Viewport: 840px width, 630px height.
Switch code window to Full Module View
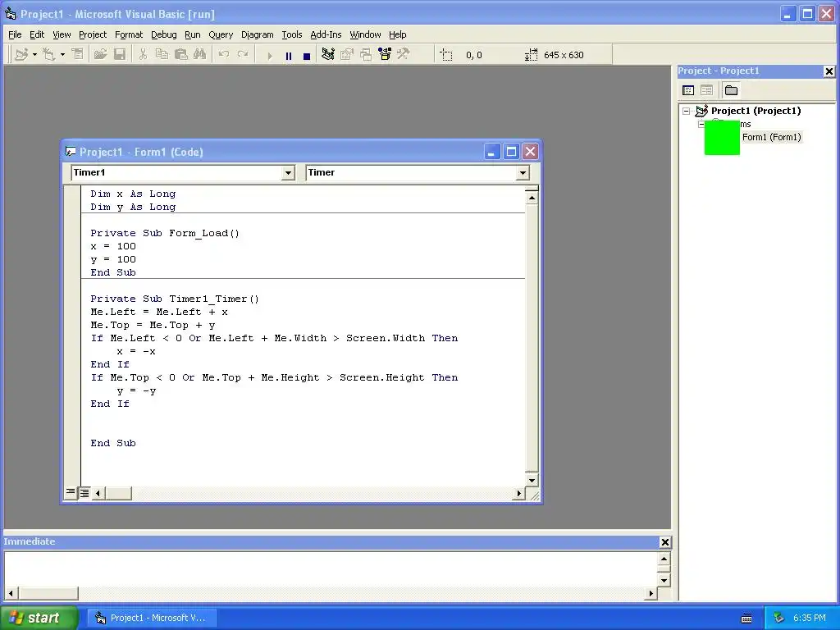(x=84, y=493)
